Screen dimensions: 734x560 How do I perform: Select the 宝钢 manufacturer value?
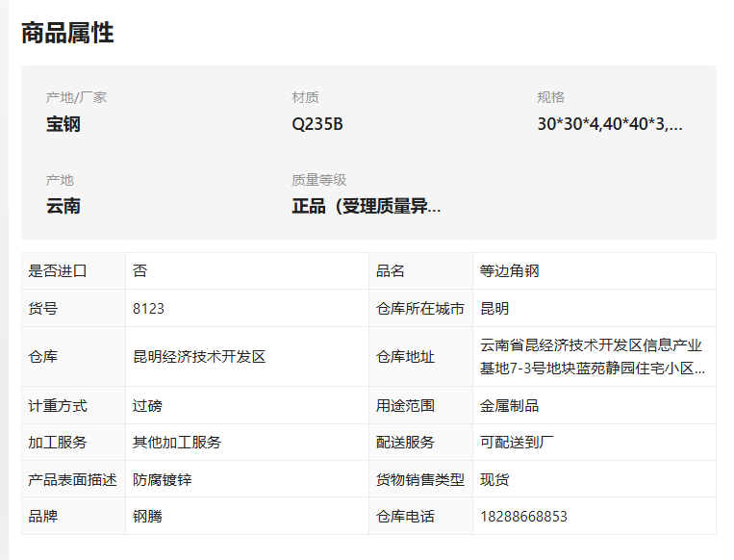click(63, 124)
